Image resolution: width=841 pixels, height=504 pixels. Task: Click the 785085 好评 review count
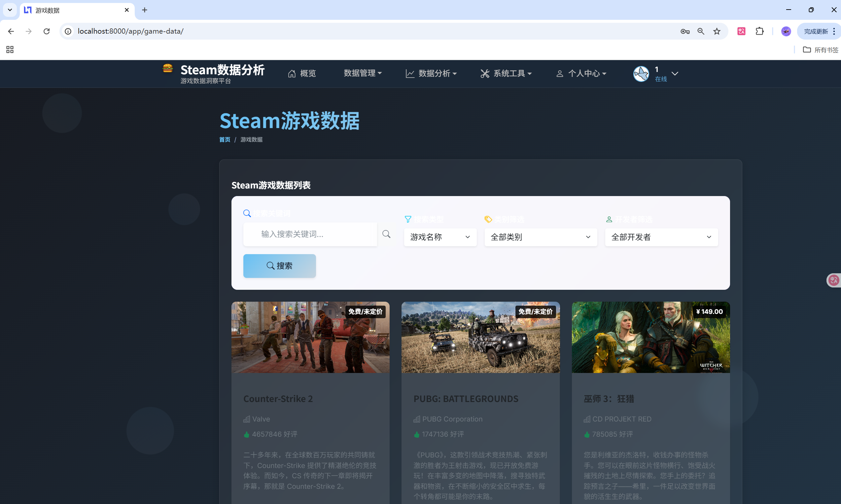coord(613,434)
